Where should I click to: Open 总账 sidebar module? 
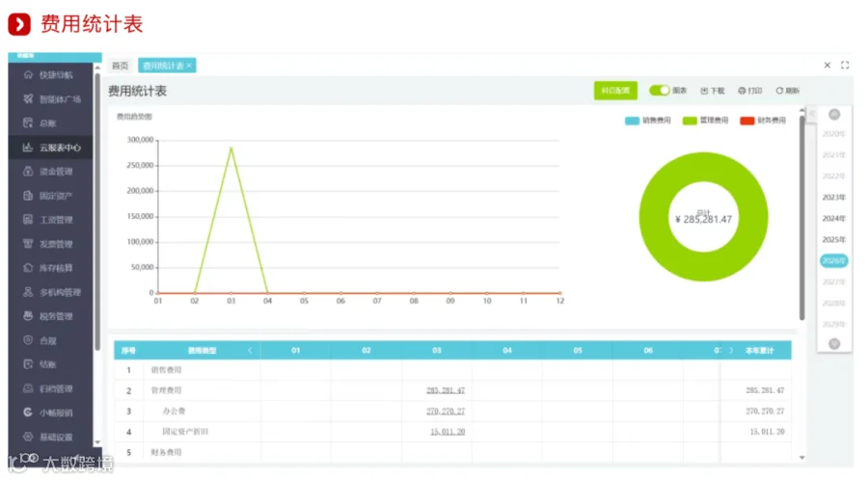click(x=50, y=123)
